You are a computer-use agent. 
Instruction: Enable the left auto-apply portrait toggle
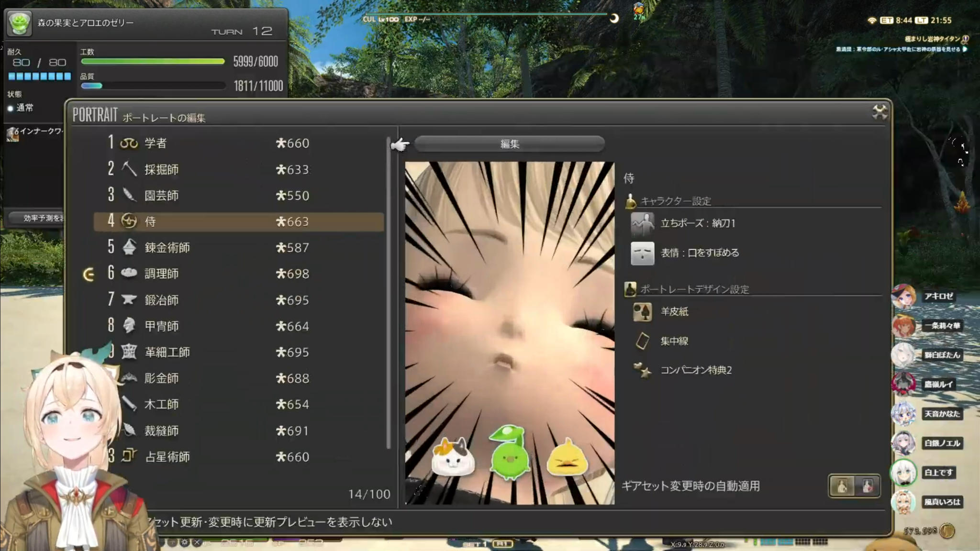[842, 486]
